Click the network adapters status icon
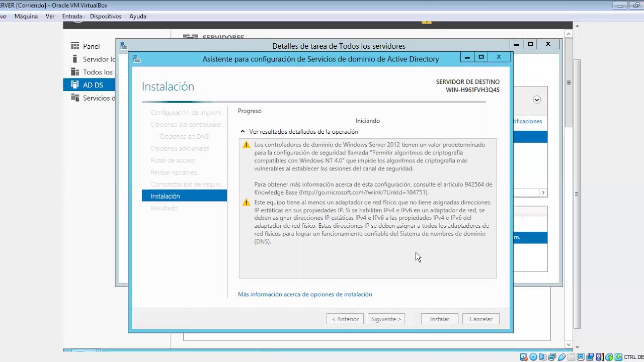Image resolution: width=644 pixels, height=362 pixels. [x=552, y=357]
